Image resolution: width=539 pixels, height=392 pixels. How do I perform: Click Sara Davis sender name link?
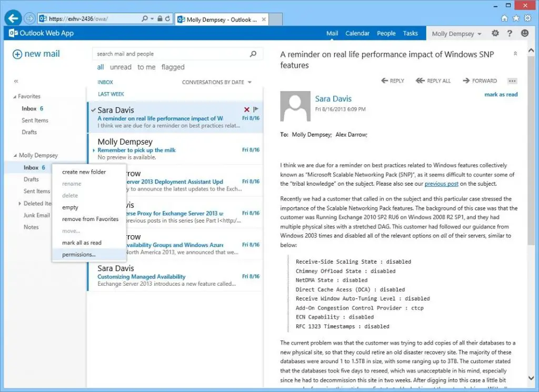(333, 99)
